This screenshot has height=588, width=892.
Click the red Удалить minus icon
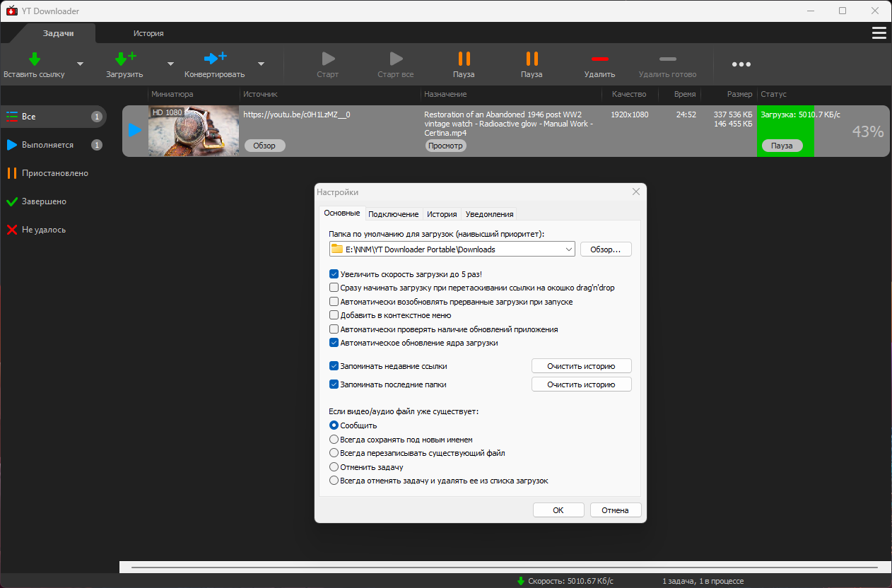[599, 59]
